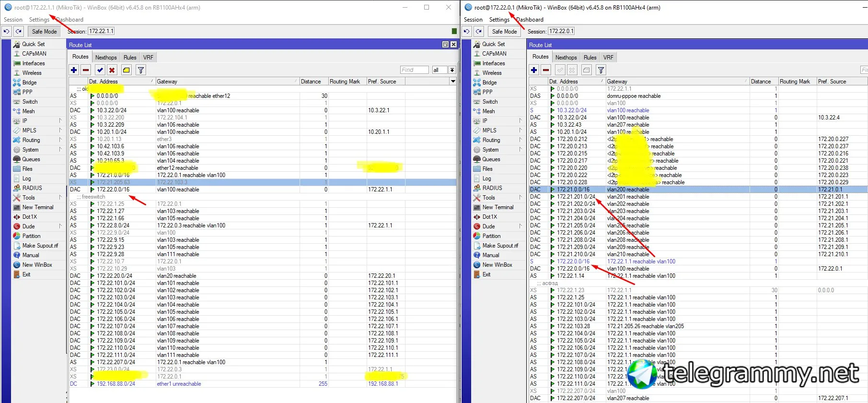Open Interfaces in the 172.22.1.1 sidebar

coord(34,63)
